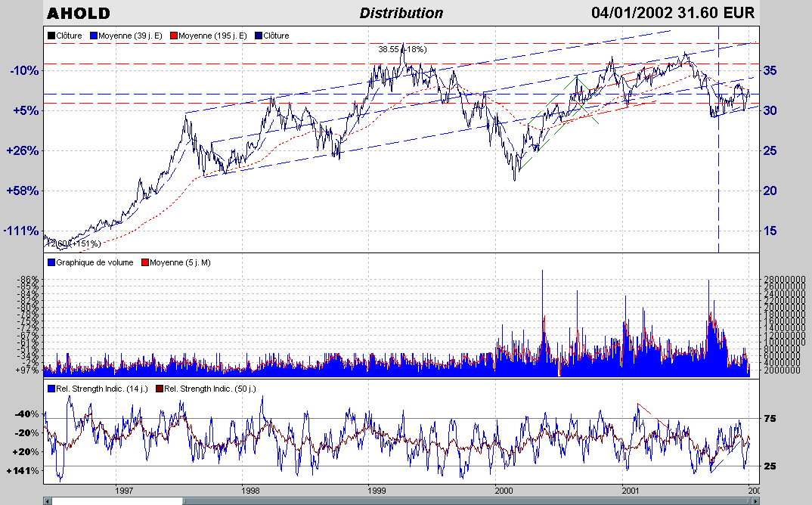Click the +20% RSI left axis label
Viewport: 812px width, 505px height.
pos(27,451)
